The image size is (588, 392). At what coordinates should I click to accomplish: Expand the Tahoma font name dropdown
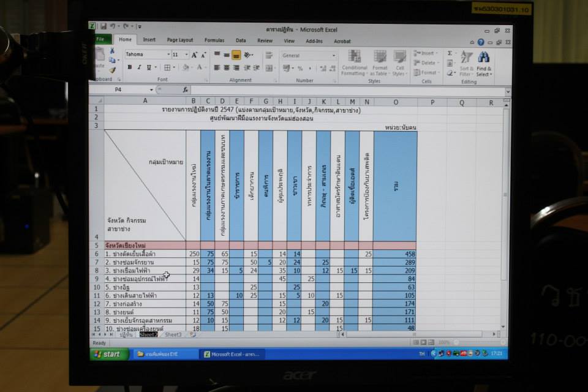click(168, 55)
